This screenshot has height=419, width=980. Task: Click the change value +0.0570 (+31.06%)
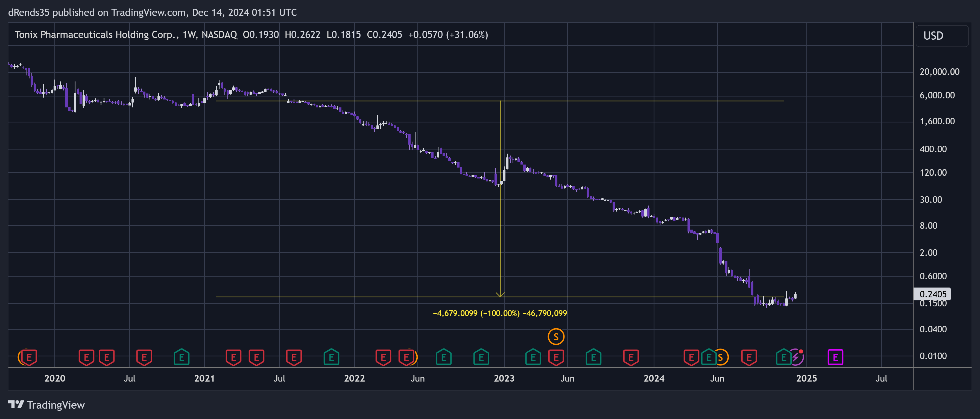[x=448, y=35]
